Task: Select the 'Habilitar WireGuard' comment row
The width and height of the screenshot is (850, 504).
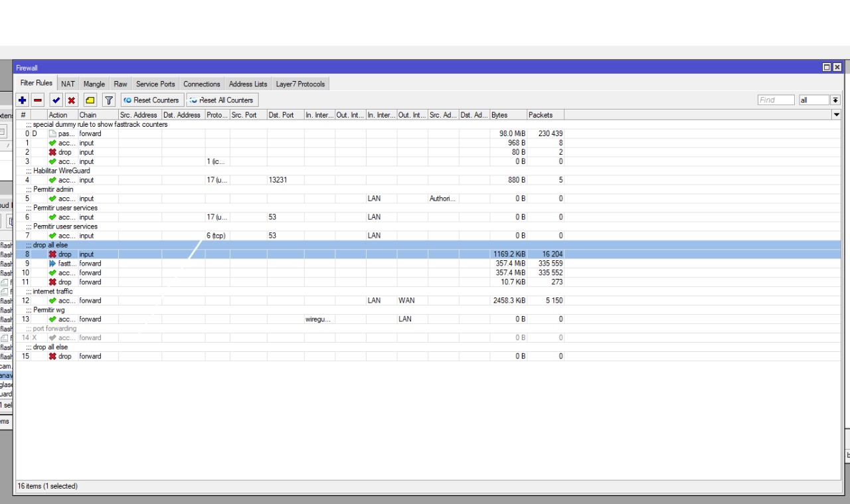Action: click(428, 171)
